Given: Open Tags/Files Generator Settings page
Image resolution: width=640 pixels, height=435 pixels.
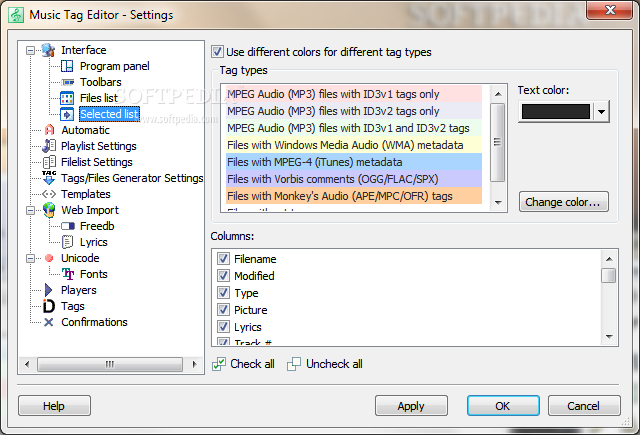Looking at the screenshot, I should pos(132,178).
